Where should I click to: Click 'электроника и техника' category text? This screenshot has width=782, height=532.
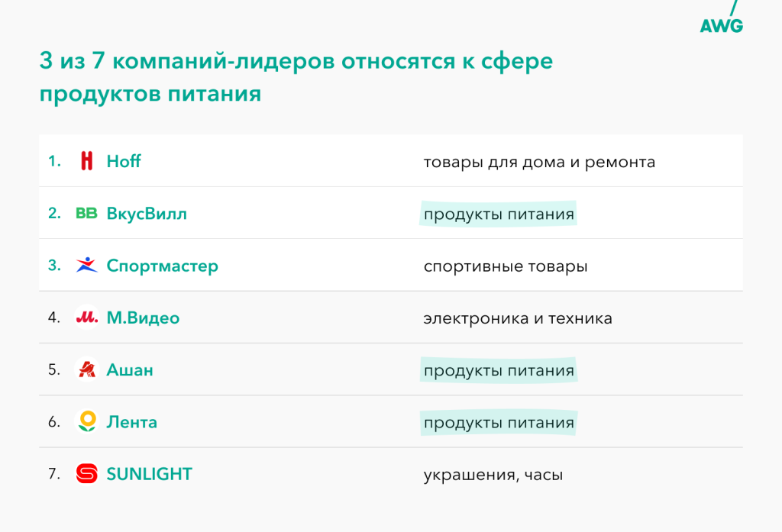pyautogui.click(x=518, y=318)
